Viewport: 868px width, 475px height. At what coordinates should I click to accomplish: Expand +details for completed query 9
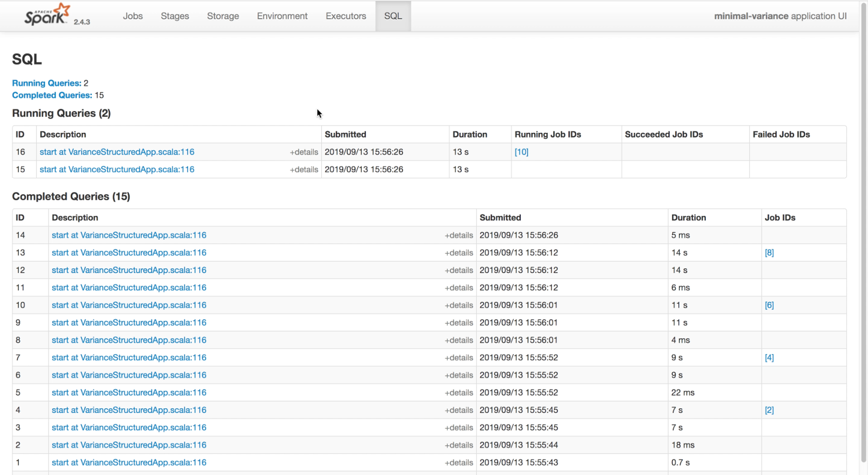(459, 323)
